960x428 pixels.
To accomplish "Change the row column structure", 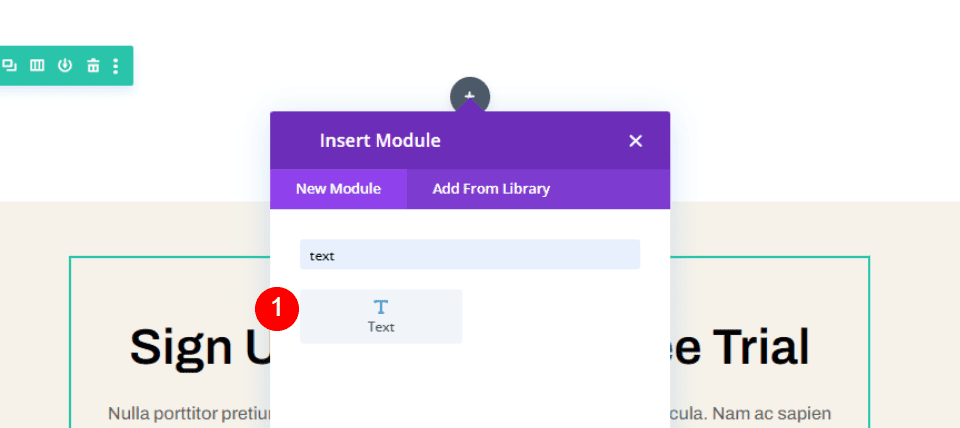I will click(x=37, y=66).
